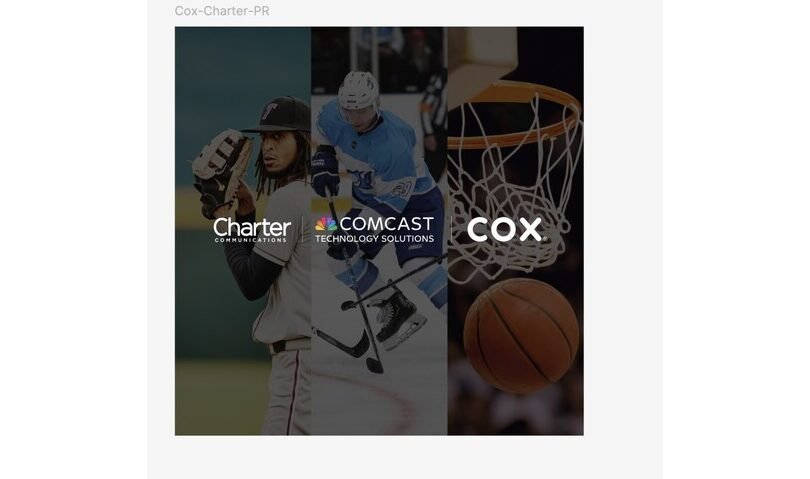Screen dimensions: 810x479
Task: Click the COMCAST wordmark text
Action: point(387,224)
